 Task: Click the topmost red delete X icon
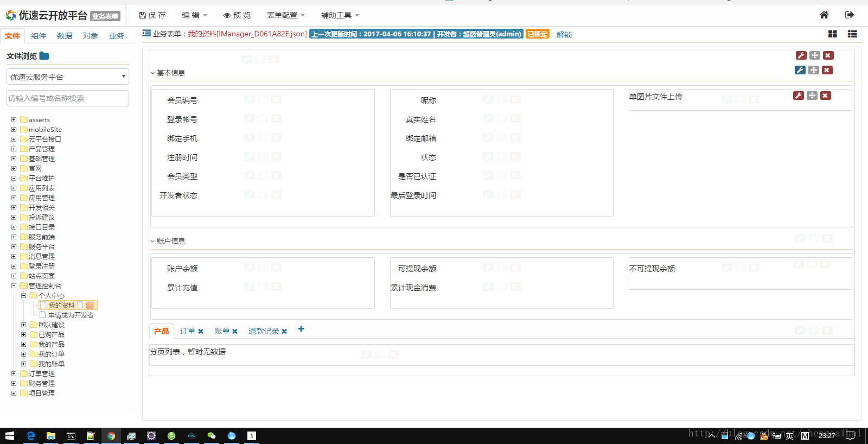[x=828, y=55]
